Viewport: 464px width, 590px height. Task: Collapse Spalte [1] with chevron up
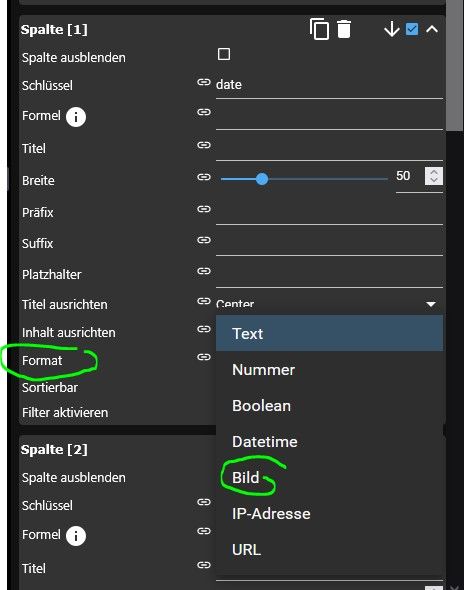pyautogui.click(x=432, y=29)
